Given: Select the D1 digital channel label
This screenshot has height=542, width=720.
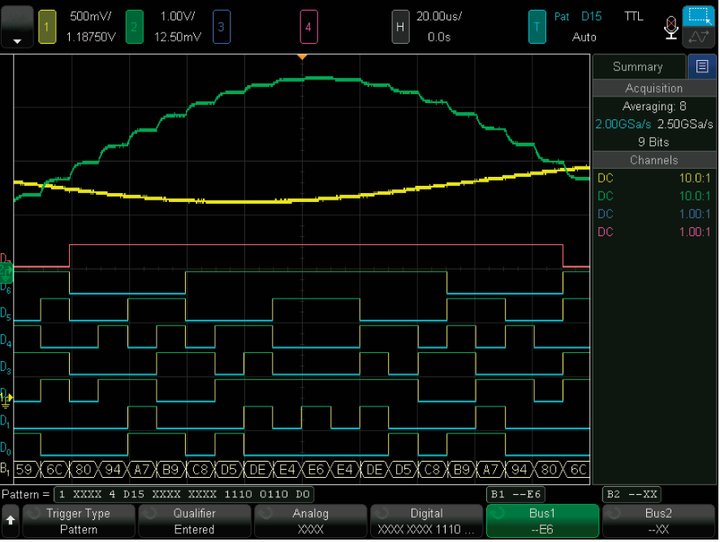Looking at the screenshot, I should (x=6, y=421).
